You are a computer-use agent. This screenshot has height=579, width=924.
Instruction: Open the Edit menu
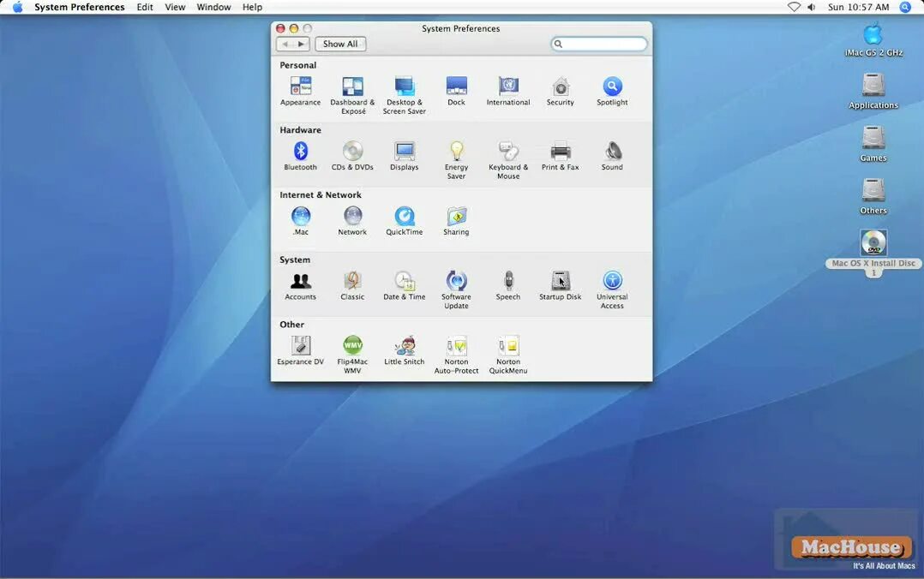(145, 7)
